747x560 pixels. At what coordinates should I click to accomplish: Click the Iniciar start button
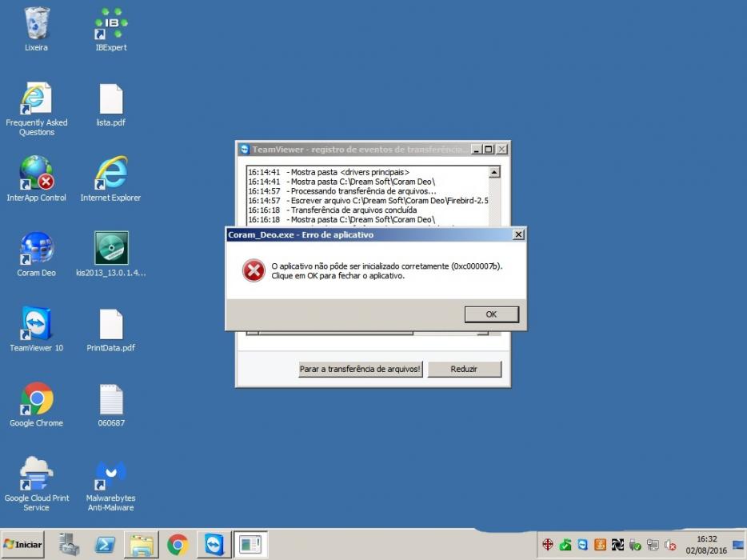click(x=23, y=544)
